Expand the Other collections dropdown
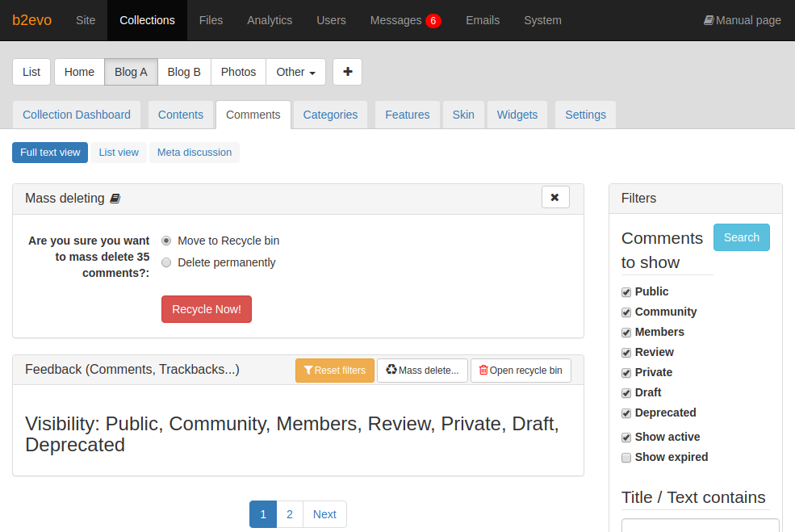This screenshot has height=532, width=795. pyautogui.click(x=295, y=72)
